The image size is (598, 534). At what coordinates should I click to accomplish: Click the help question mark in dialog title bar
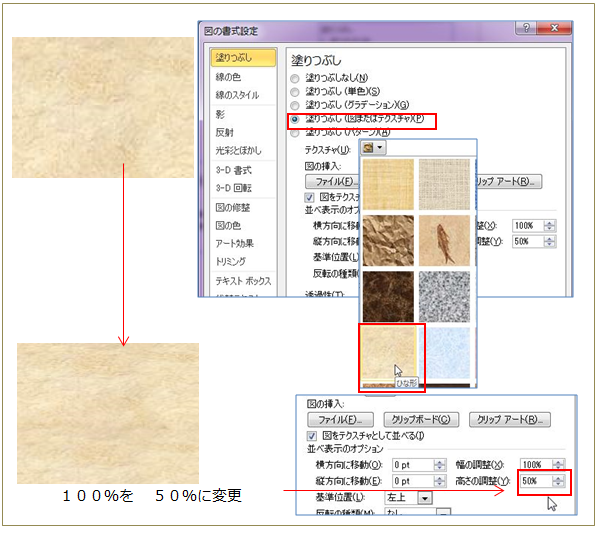(526, 28)
